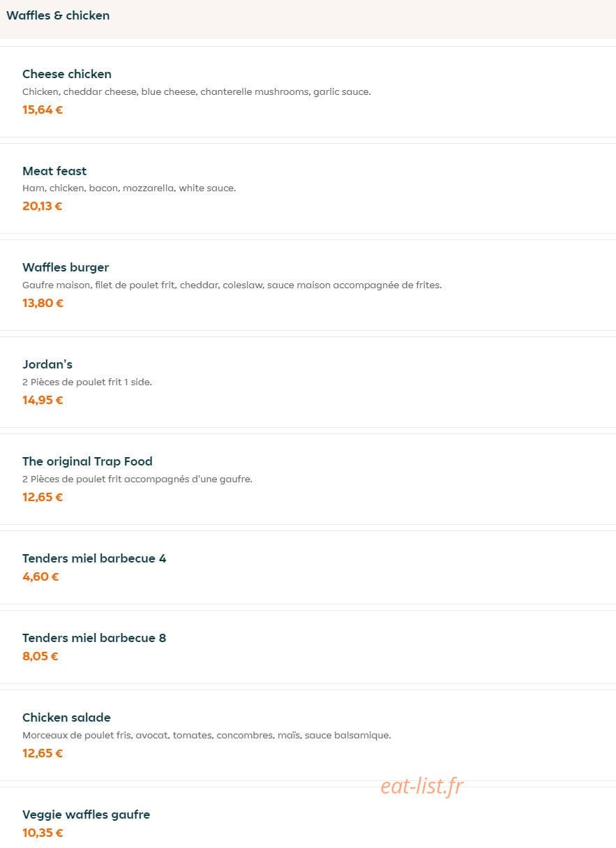Click the Waffles burger description text
Screen dimensions: 616x848
point(232,285)
